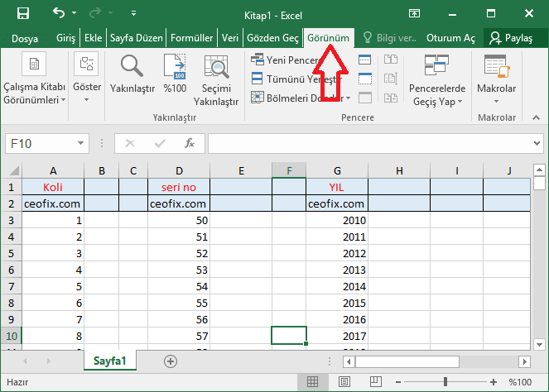This screenshot has height=392, width=549.
Task: Click the reset window position icon
Action: coord(391,98)
